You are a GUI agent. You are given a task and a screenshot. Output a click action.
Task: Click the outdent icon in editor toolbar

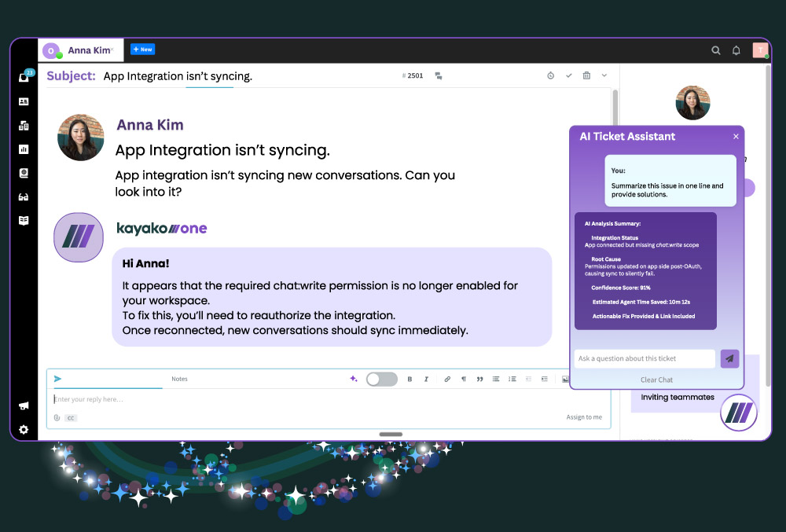(x=528, y=380)
